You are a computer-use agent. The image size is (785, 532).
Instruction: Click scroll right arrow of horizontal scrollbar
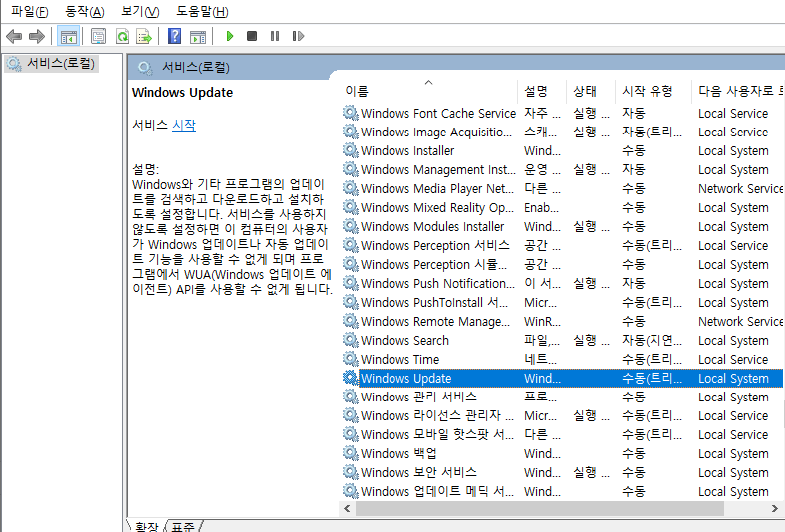pyautogui.click(x=774, y=508)
